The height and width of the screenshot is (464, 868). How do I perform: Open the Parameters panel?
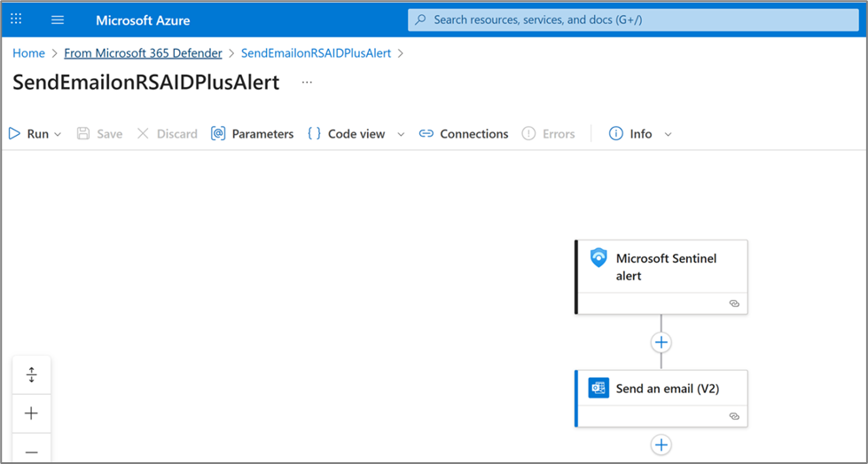click(252, 134)
